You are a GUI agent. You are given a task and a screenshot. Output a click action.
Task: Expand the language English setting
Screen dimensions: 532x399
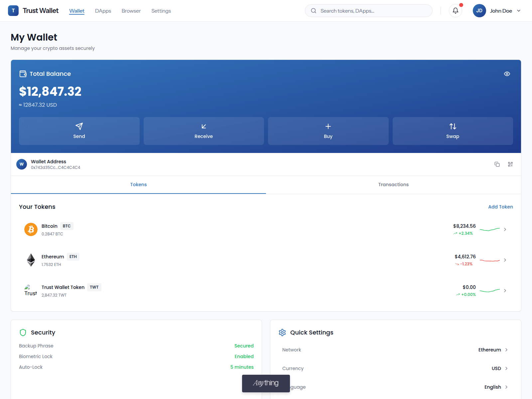tap(396, 387)
